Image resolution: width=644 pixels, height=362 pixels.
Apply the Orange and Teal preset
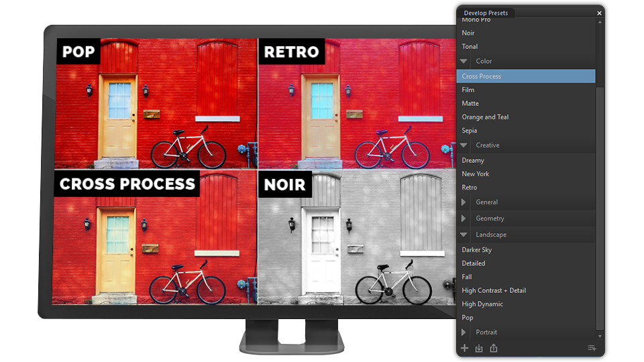(485, 117)
